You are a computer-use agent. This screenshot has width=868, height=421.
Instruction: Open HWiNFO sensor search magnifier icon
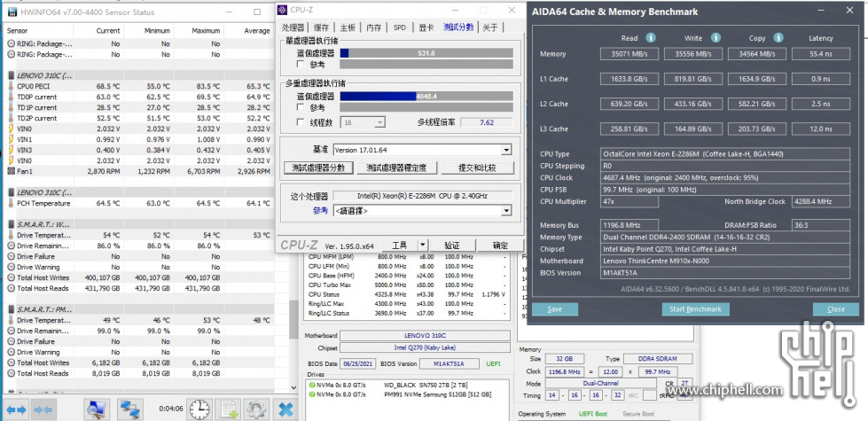[x=97, y=410]
